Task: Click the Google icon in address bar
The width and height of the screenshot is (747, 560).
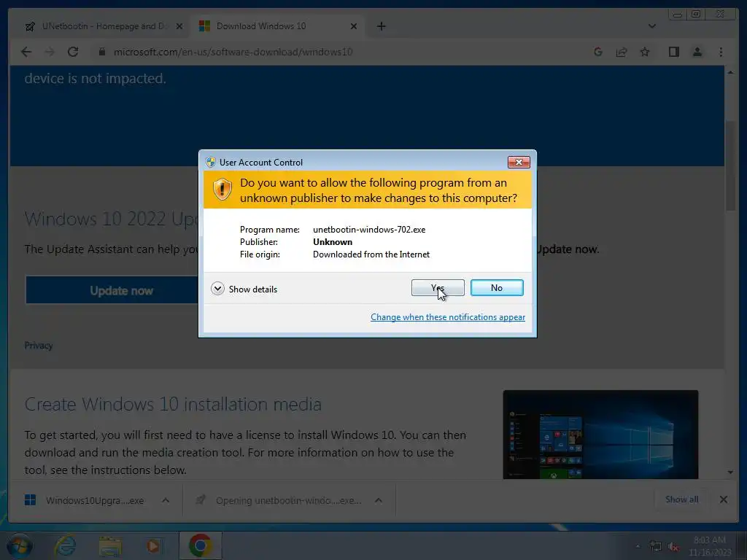Action: point(598,52)
